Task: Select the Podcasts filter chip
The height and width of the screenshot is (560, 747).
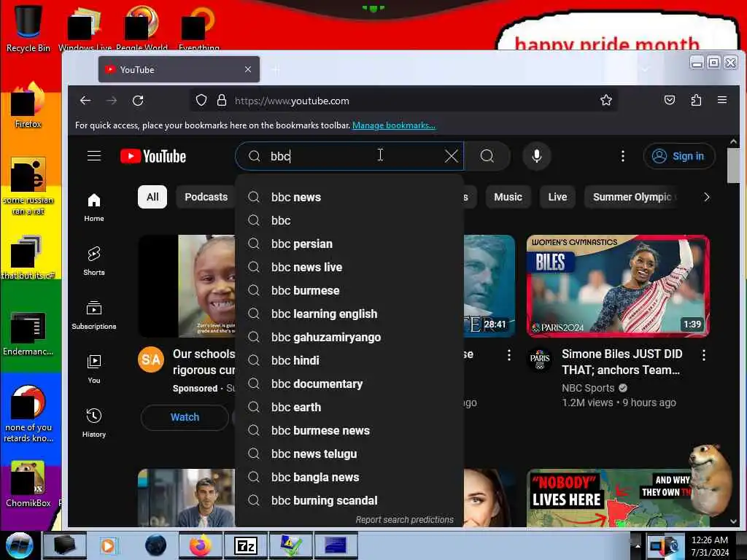Action: click(x=206, y=197)
